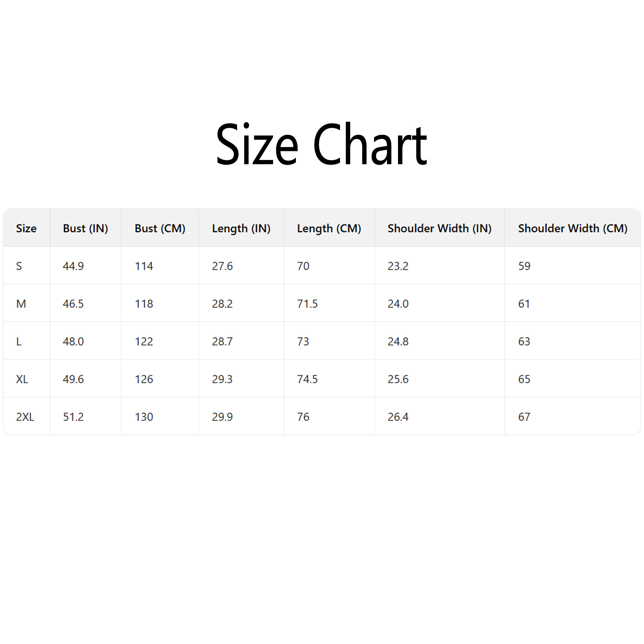Click the 26.4 shoulder width cell
Viewport: 644px width, 644px height.
click(398, 417)
